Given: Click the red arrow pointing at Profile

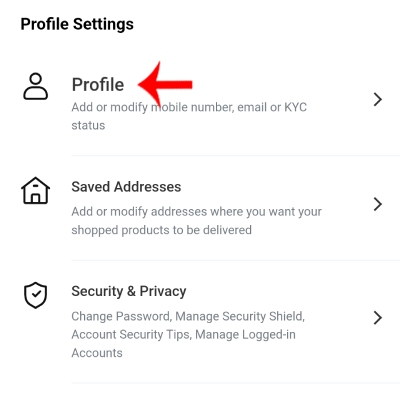Looking at the screenshot, I should [165, 84].
